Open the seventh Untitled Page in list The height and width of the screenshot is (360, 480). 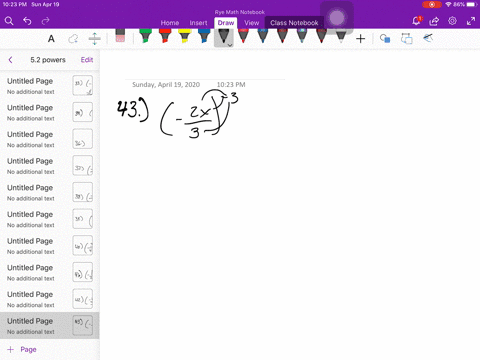(x=50, y=246)
